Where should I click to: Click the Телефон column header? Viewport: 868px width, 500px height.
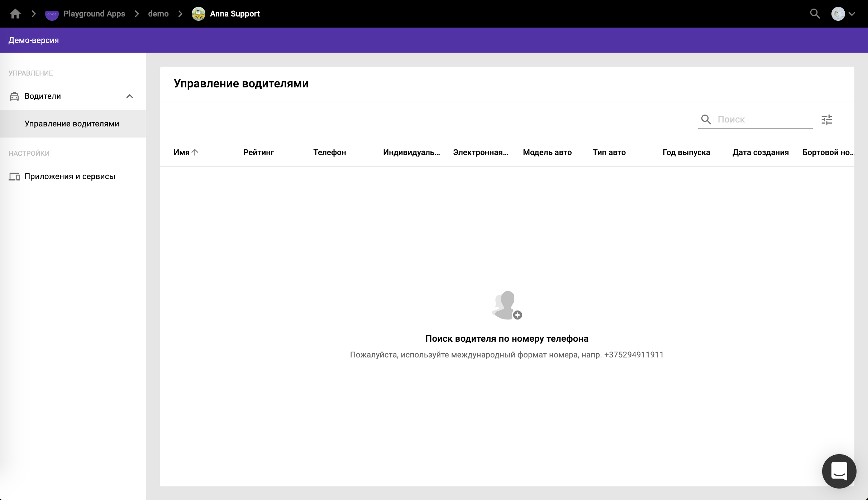(329, 152)
